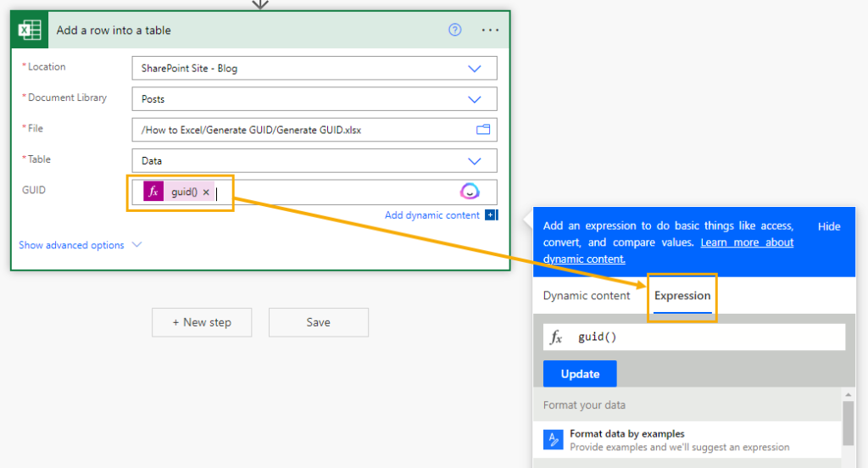Click the Excel icon in action header
Screen dimensions: 868x468
pos(30,30)
